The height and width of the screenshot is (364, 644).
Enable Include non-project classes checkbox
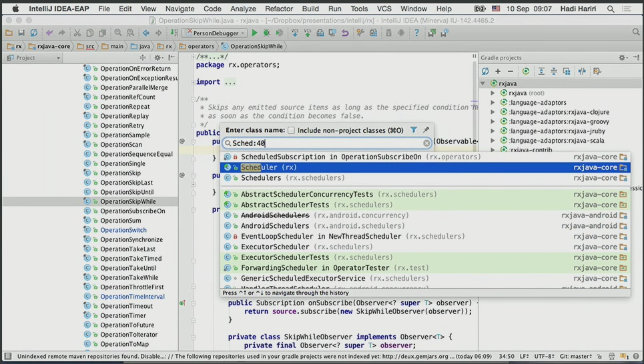291,131
